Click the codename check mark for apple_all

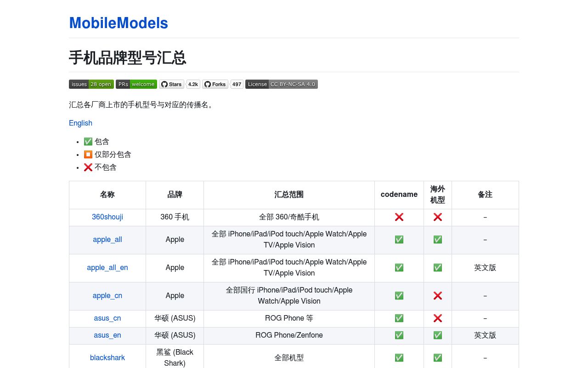click(x=399, y=239)
